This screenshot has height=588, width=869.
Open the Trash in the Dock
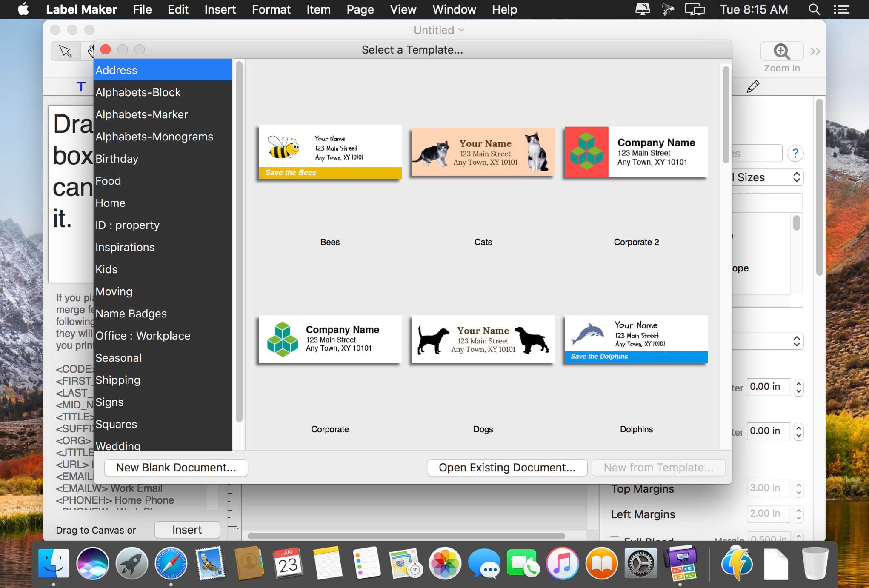coord(815,563)
